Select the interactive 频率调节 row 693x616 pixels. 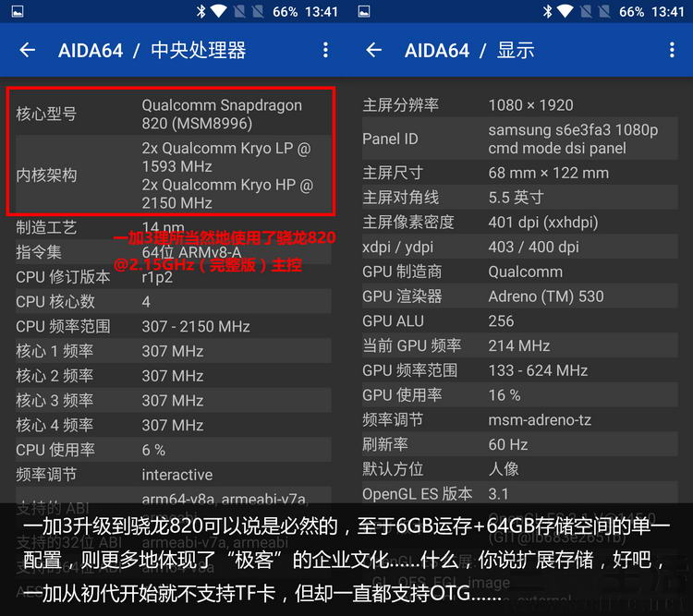click(x=174, y=475)
